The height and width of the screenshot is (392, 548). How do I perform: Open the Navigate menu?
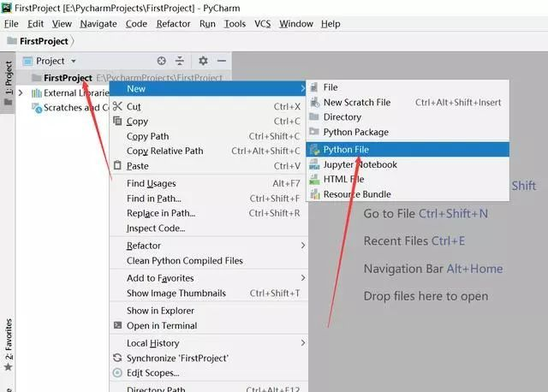click(98, 24)
